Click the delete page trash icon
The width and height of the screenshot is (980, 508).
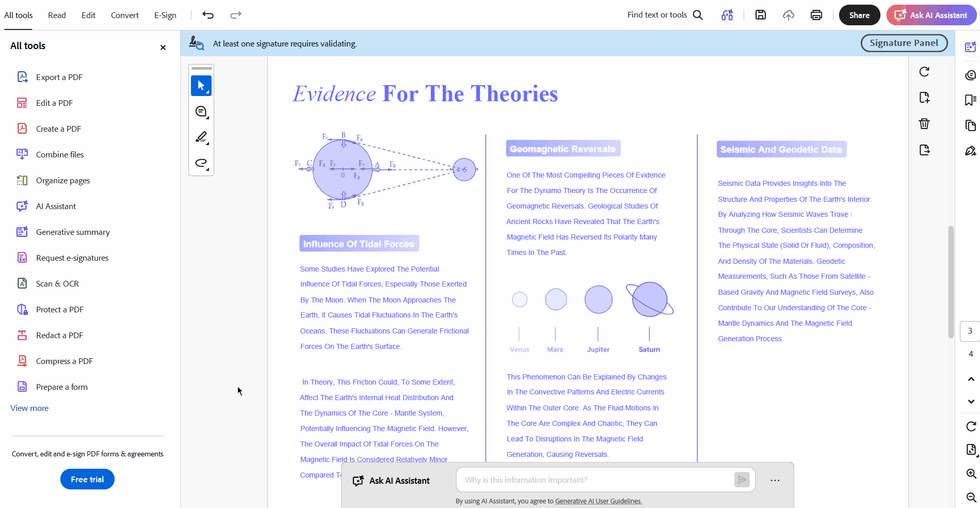click(924, 123)
